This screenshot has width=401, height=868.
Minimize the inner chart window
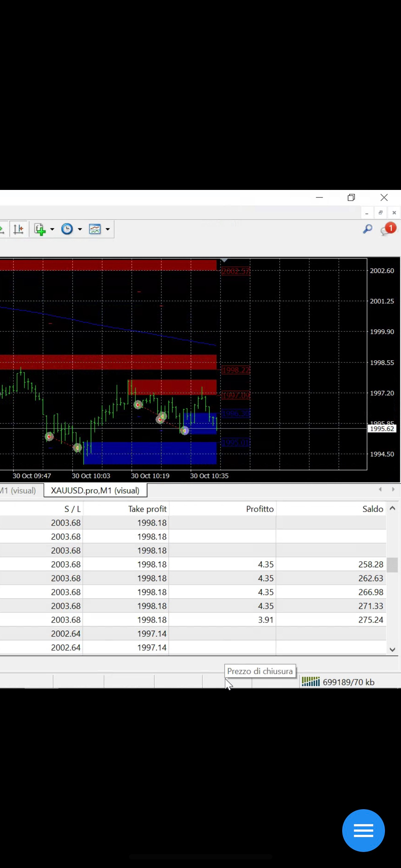point(367,213)
